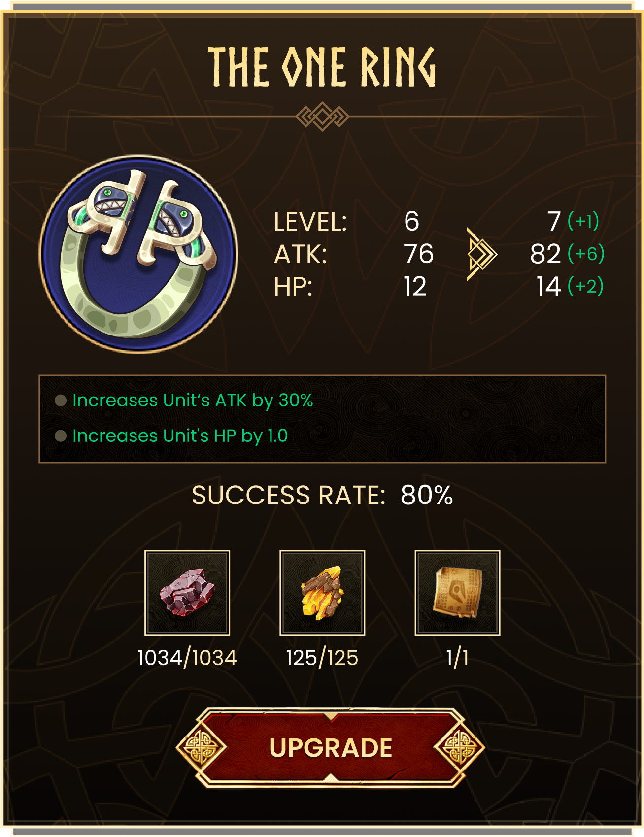
Task: Click The One Ring title text
Action: pyautogui.click(x=322, y=67)
